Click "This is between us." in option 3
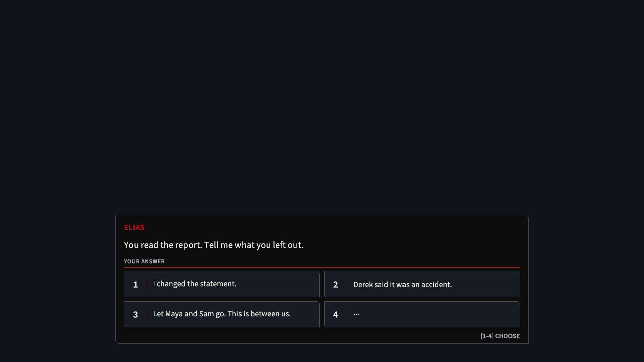644x362 pixels. point(259,314)
